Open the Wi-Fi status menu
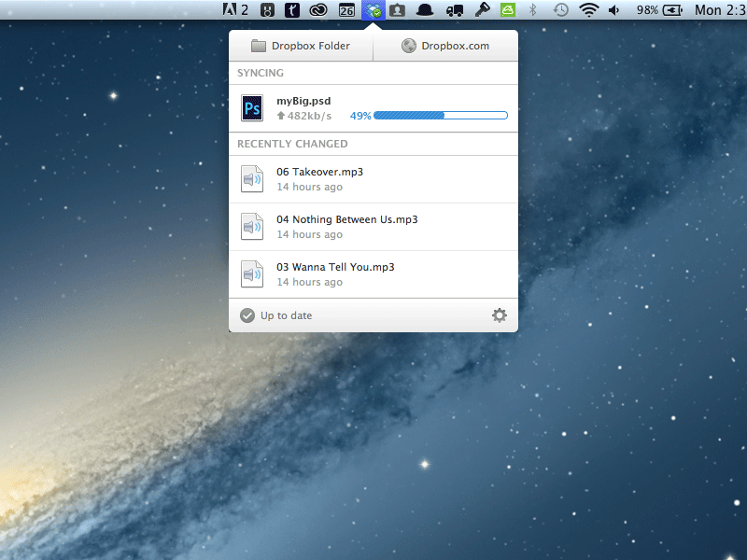 [589, 10]
